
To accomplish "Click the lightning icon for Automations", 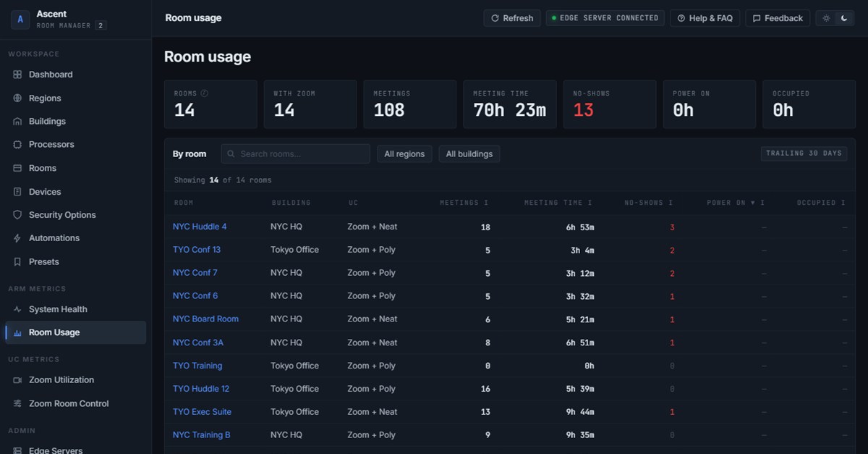I will 17,238.
